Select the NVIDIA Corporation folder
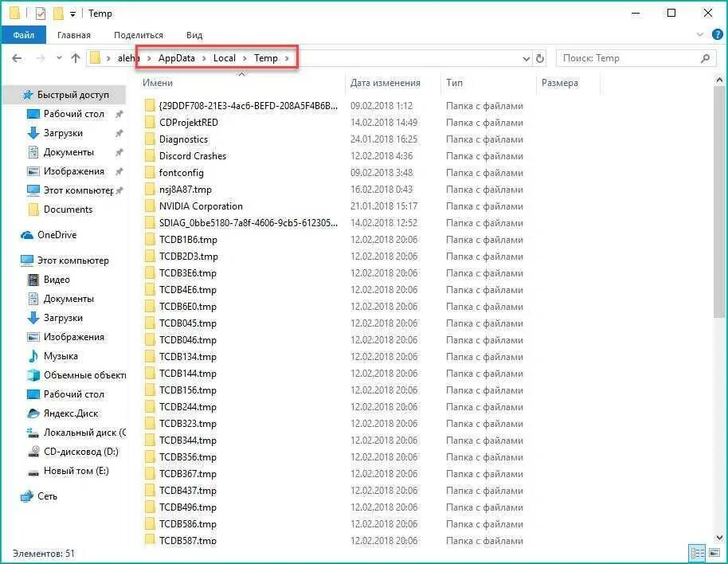The width and height of the screenshot is (728, 564). point(201,206)
